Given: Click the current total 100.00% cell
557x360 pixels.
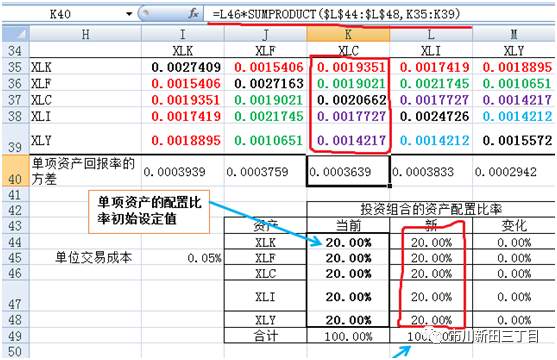Looking at the screenshot, I should click(348, 336).
